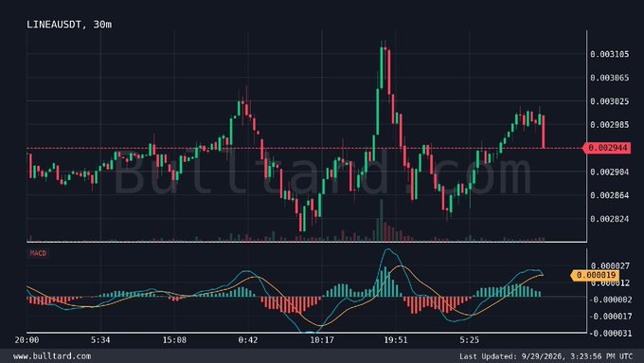This screenshot has height=363, width=644.
Task: Open the www.bulltard.com link
Action: click(x=52, y=356)
